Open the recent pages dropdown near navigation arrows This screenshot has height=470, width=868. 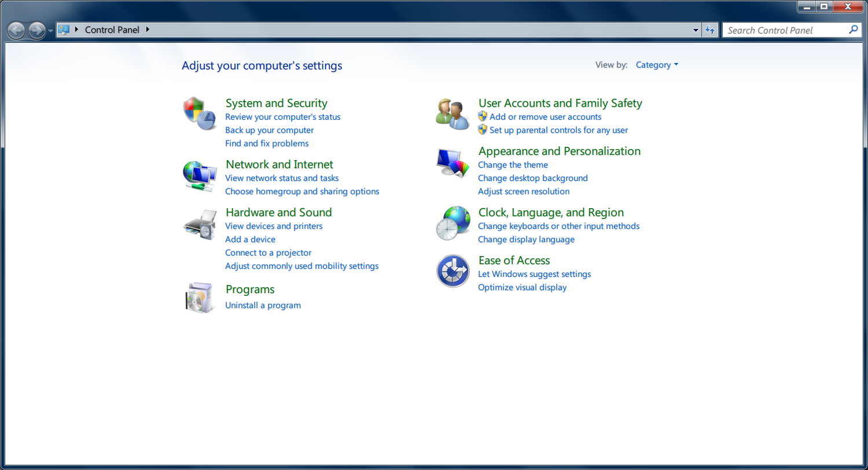click(x=51, y=31)
